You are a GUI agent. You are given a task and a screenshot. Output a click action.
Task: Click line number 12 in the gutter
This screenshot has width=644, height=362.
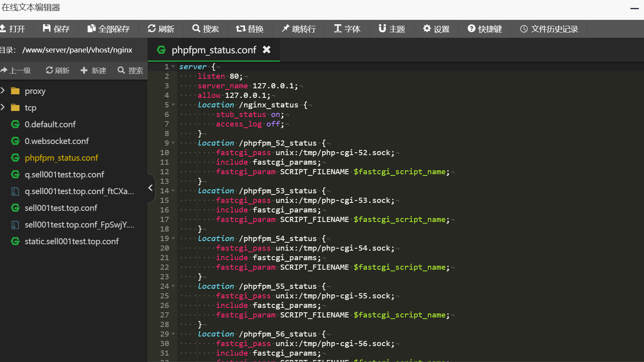[x=164, y=172]
